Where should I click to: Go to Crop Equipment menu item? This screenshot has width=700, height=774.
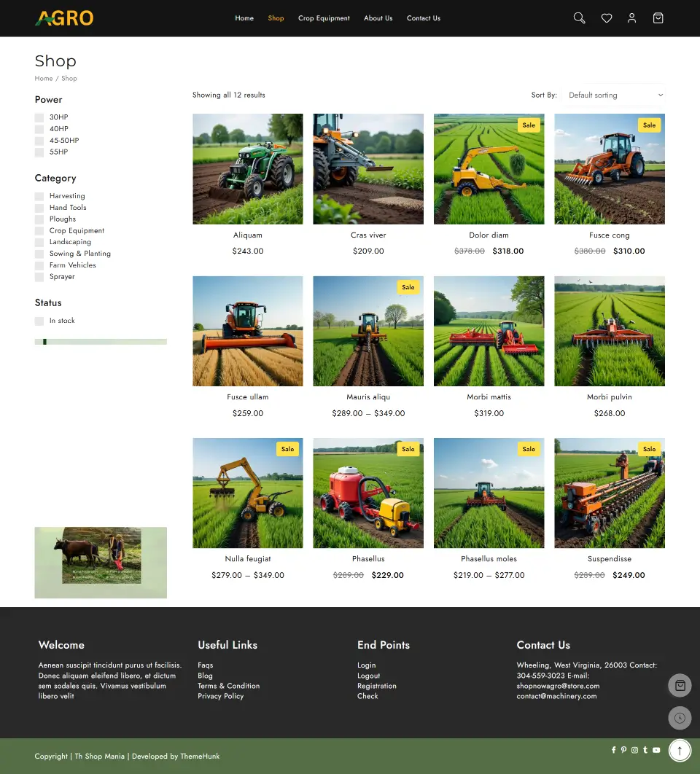tap(324, 18)
